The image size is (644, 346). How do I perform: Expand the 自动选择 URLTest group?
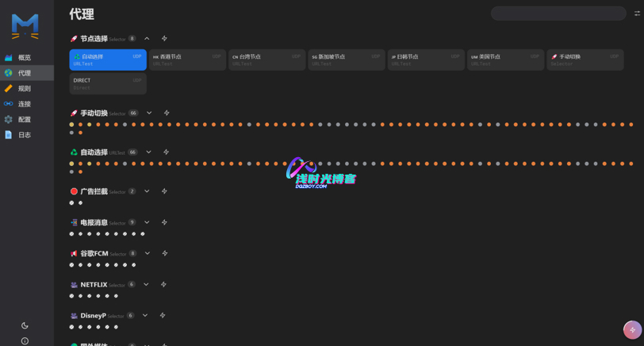coord(148,152)
